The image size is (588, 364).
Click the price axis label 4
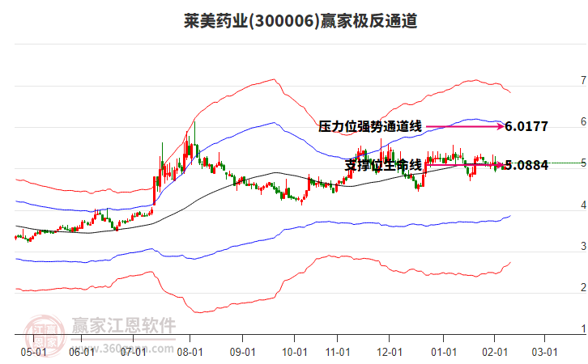tap(583, 205)
